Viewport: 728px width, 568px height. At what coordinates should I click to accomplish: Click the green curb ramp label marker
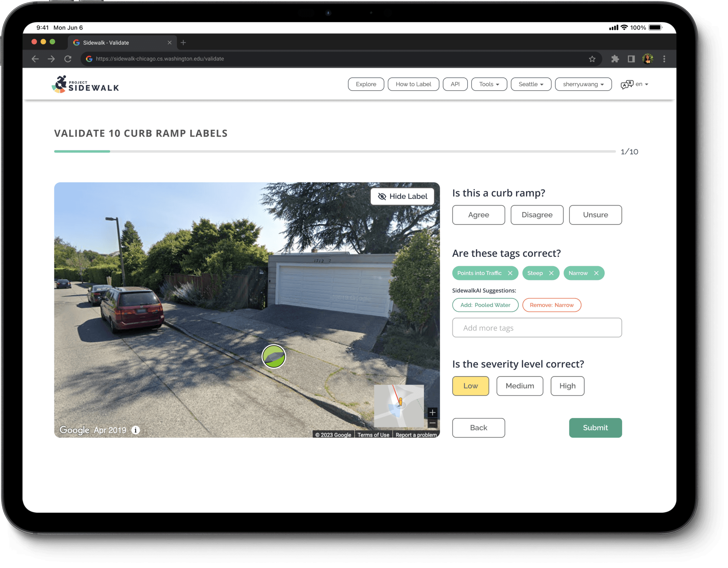click(273, 356)
